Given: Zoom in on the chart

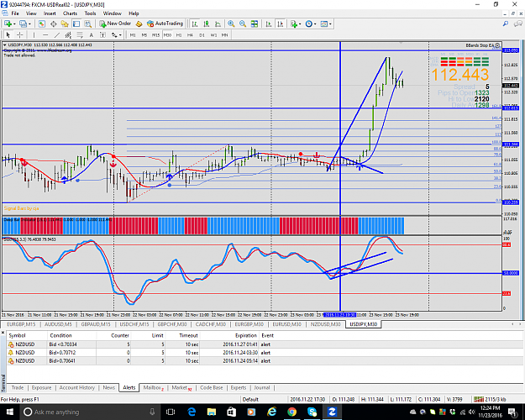Looking at the screenshot, I should click(231, 24).
